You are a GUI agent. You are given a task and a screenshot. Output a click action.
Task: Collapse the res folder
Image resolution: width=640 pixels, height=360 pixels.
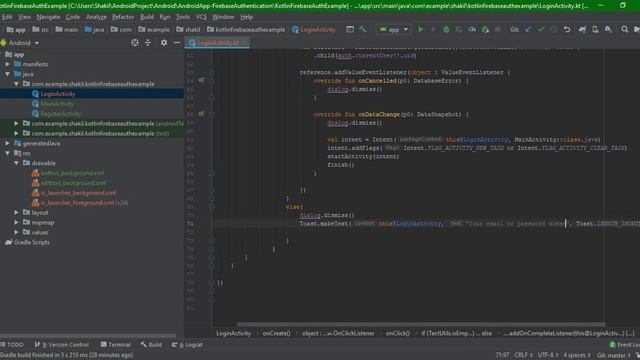(7, 153)
